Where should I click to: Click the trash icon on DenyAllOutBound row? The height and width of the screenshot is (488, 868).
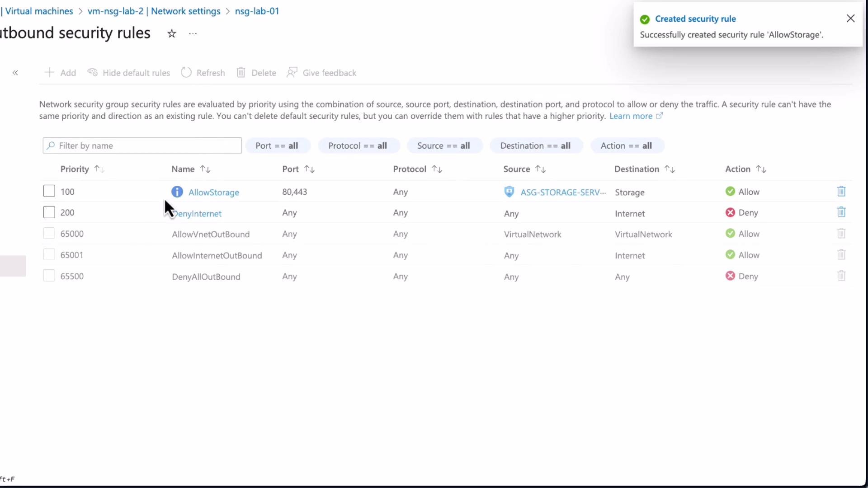[x=841, y=276]
